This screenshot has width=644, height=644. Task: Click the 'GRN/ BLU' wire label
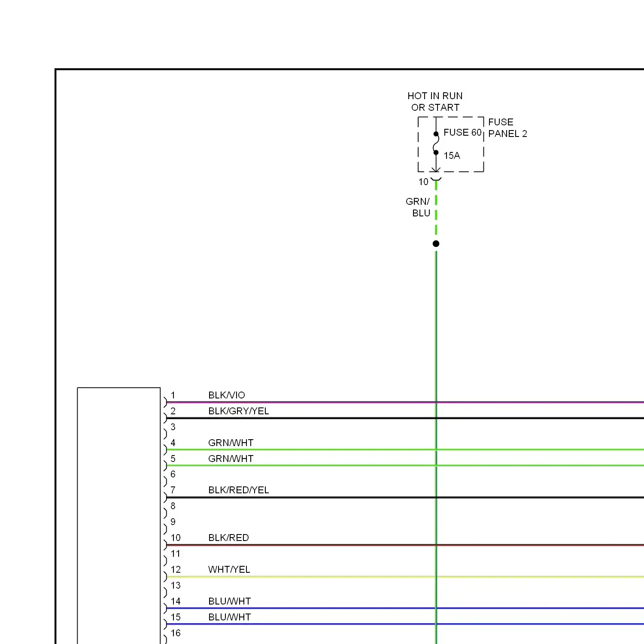coord(418,207)
